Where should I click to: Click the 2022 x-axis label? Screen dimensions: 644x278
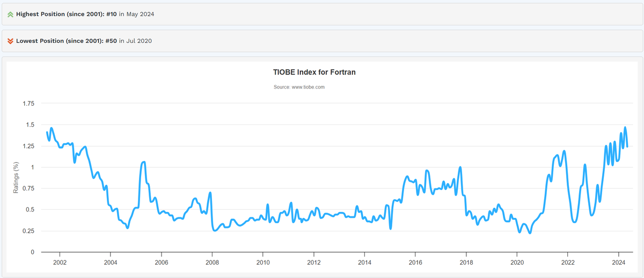pos(568,262)
